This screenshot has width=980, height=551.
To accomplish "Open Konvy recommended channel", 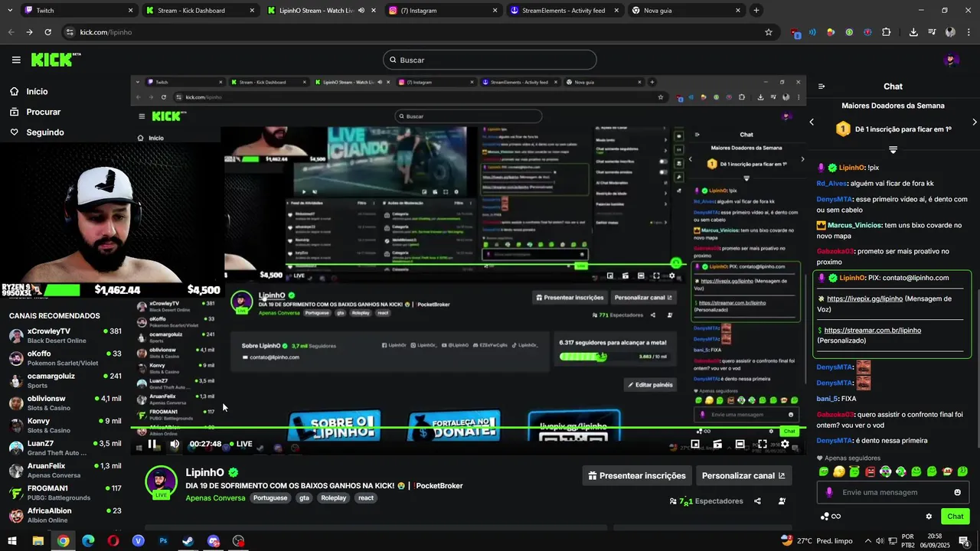I will click(65, 425).
